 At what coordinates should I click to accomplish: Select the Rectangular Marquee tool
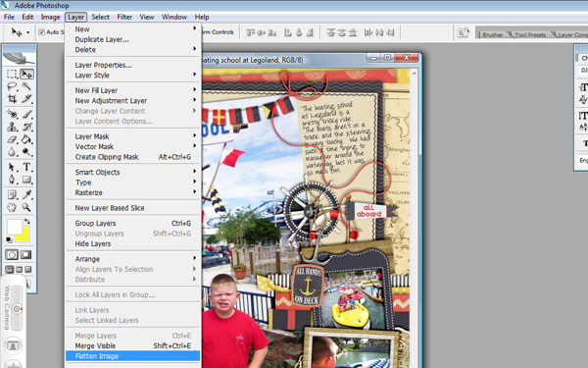[12, 74]
